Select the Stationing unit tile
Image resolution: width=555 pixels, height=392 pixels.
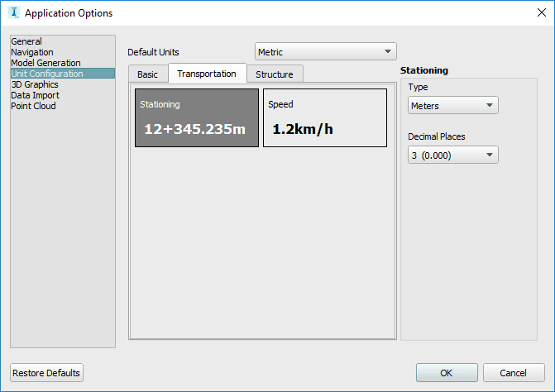[197, 118]
